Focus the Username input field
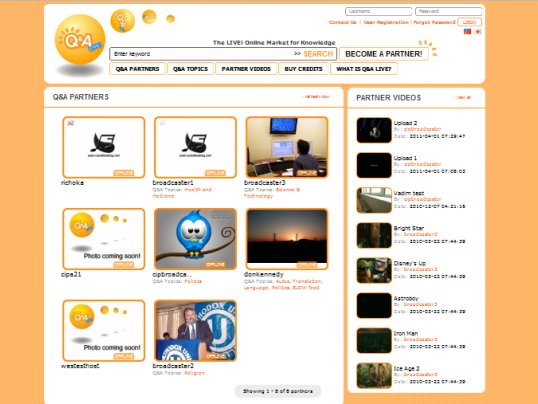 click(x=378, y=11)
